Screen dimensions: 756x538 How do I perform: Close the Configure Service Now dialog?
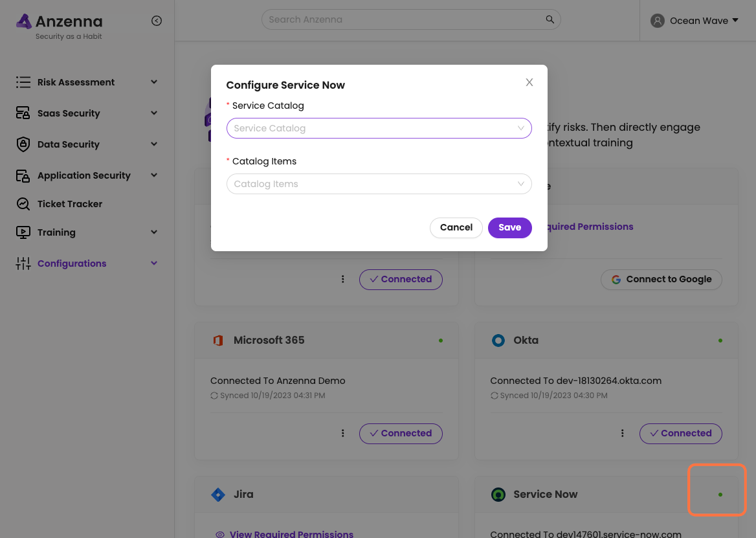(529, 82)
